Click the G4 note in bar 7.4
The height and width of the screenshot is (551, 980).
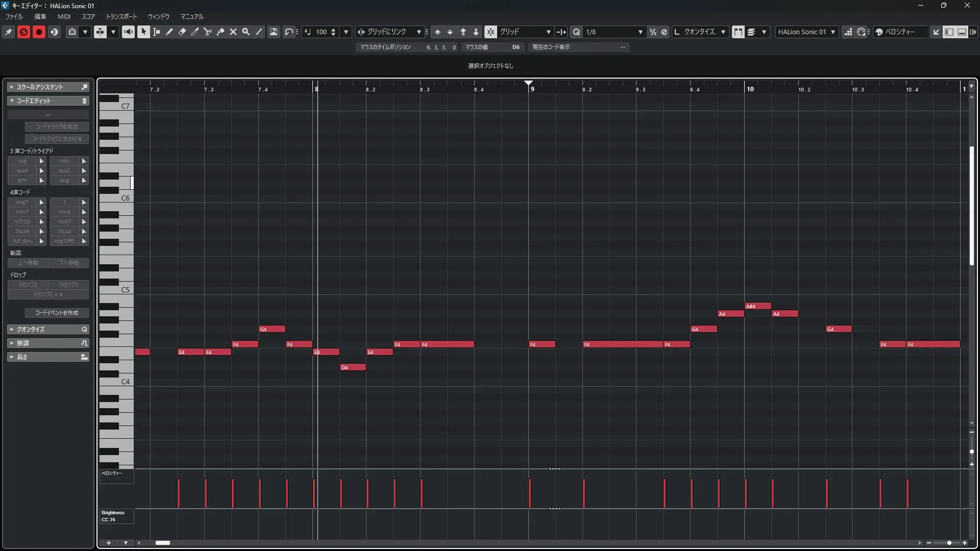coord(272,329)
